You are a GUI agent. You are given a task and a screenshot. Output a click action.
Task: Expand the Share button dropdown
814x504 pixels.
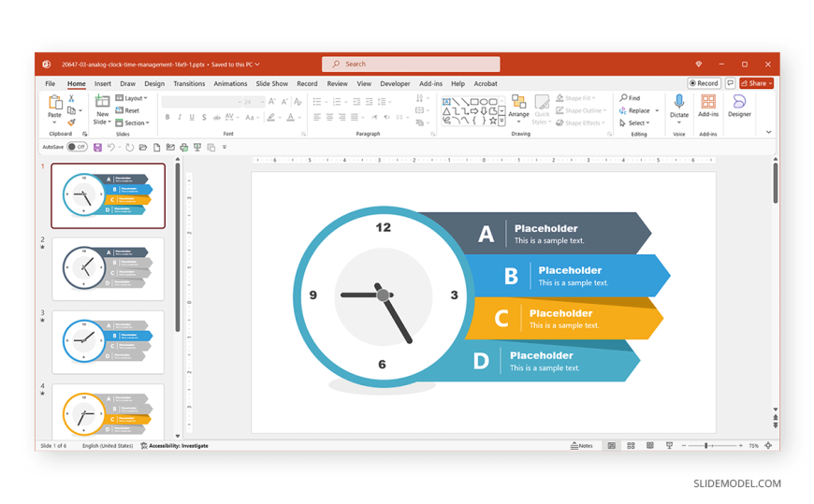click(x=770, y=83)
